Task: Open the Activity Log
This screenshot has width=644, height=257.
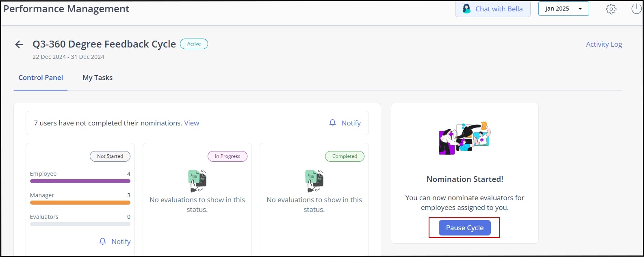Action: point(604,44)
